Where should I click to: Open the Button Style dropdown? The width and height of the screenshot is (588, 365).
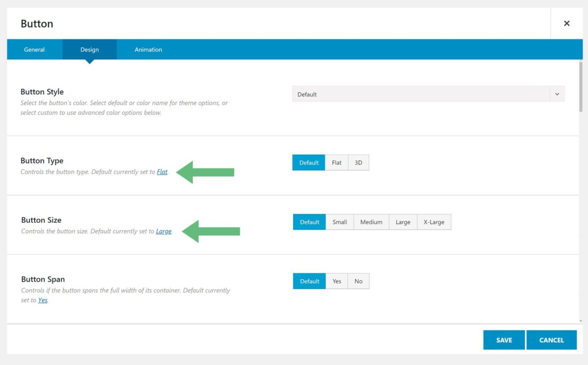tap(426, 94)
